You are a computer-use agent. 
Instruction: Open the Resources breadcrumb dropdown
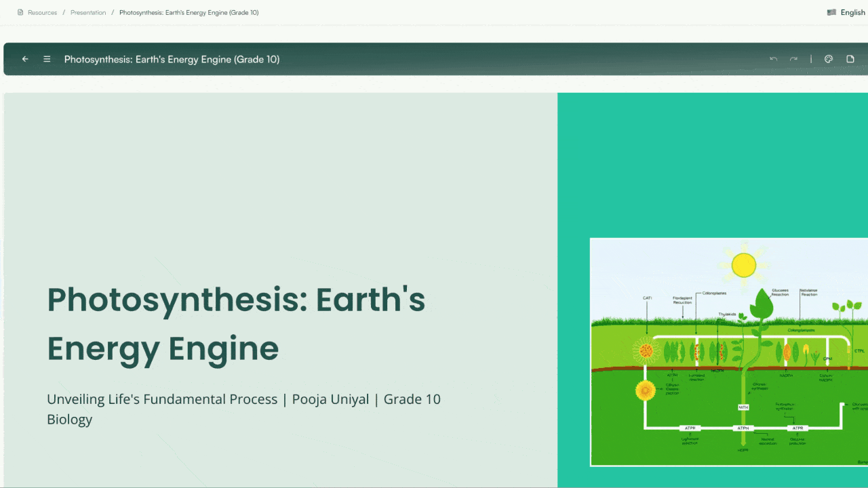pos(42,12)
